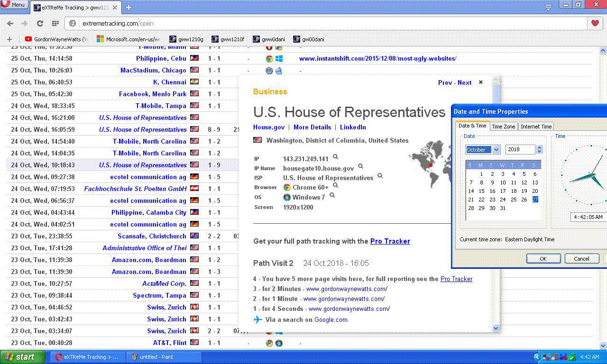The image size is (607, 364).
Task: Open the gww0dani bookmark
Action: tap(269, 39)
